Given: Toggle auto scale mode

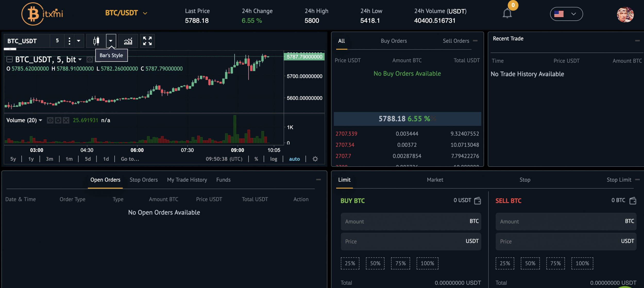Looking at the screenshot, I should pos(294,159).
